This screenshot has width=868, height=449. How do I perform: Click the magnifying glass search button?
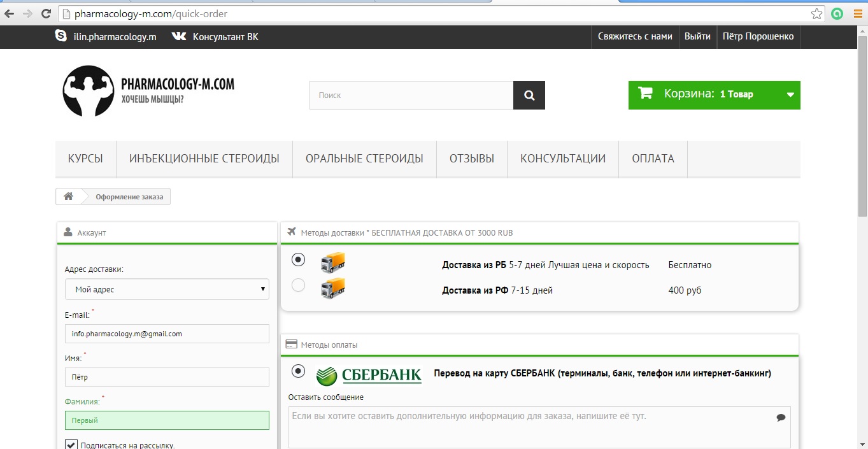pos(529,96)
